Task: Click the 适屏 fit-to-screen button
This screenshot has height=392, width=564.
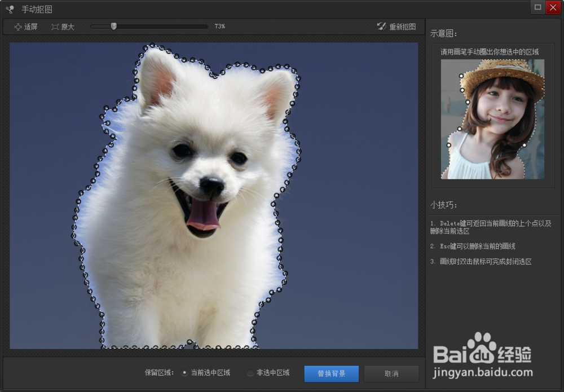Action: click(26, 27)
